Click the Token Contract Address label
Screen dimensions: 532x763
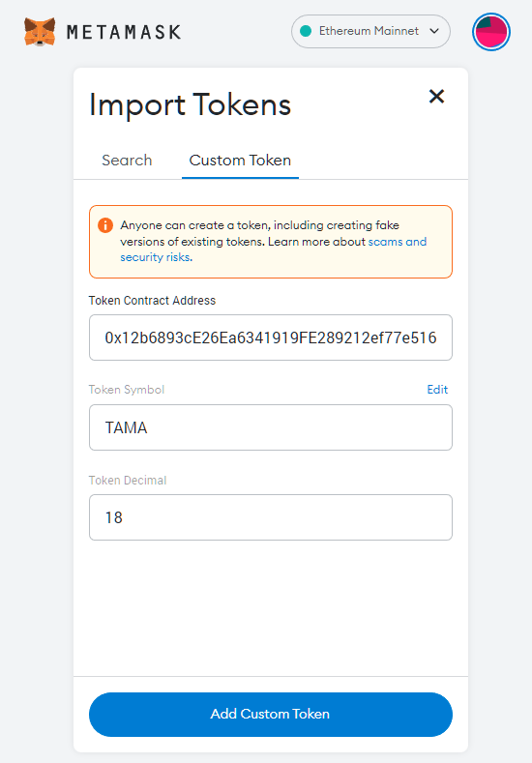click(x=152, y=300)
